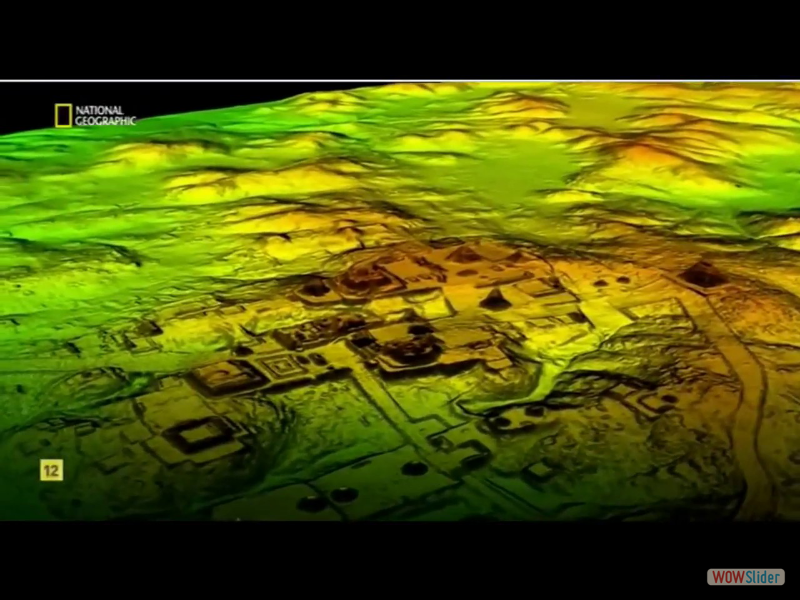Click the large dark mound in center

point(410,347)
